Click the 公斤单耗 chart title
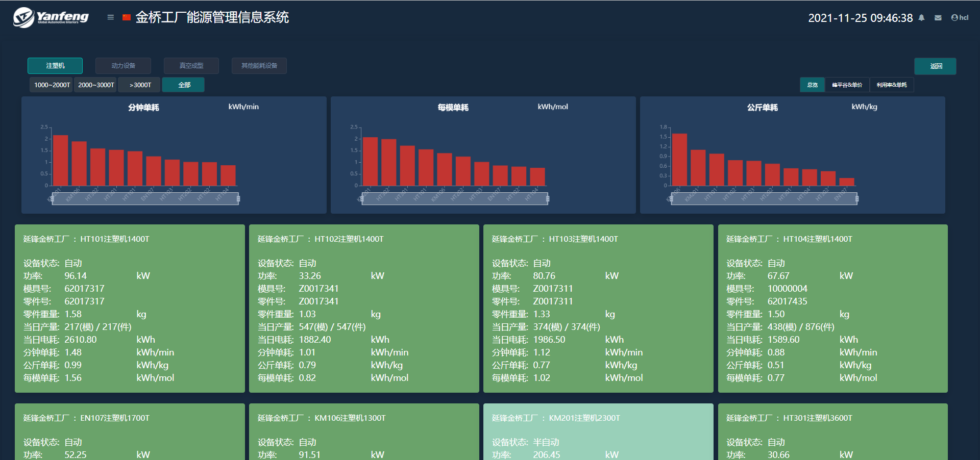The width and height of the screenshot is (980, 460). point(762,107)
